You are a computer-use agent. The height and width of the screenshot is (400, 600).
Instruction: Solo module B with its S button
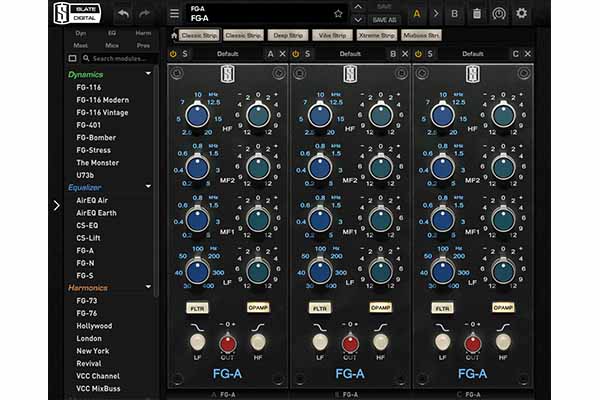308,54
